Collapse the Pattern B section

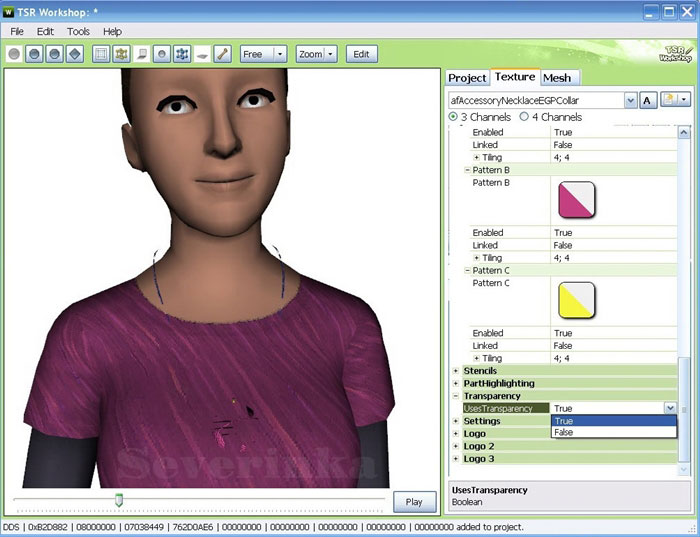467,170
